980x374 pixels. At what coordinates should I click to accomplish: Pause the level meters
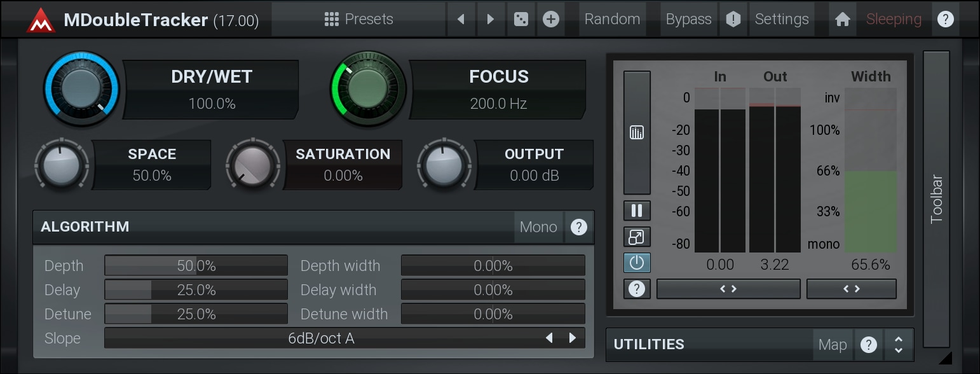click(x=637, y=211)
